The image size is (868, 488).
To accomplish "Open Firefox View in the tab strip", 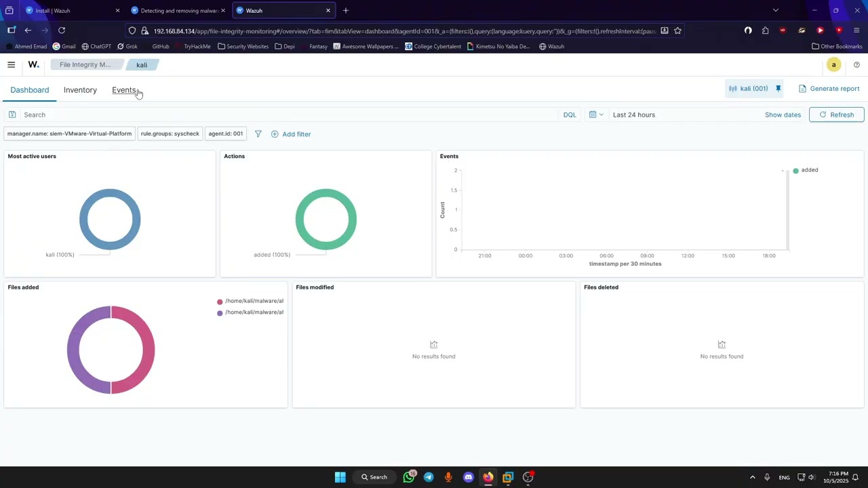I will [9, 10].
